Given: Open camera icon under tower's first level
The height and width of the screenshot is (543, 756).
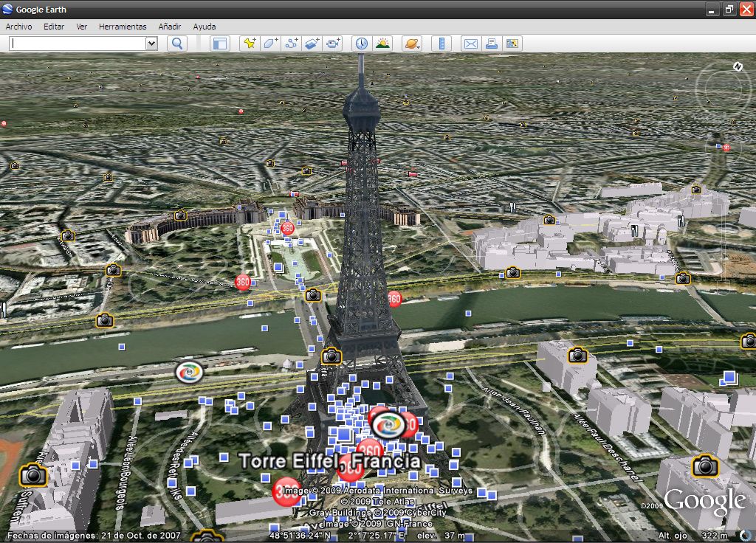Looking at the screenshot, I should pos(331,356).
